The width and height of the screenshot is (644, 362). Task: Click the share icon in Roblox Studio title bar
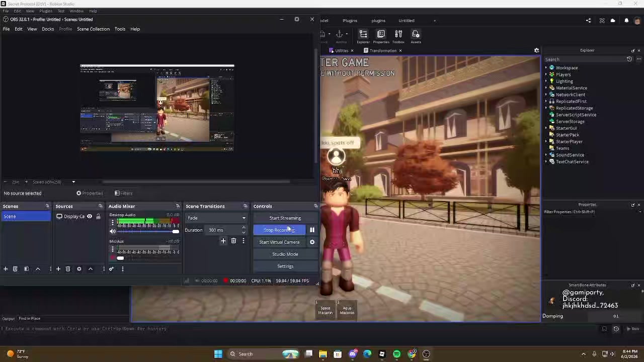(588, 21)
